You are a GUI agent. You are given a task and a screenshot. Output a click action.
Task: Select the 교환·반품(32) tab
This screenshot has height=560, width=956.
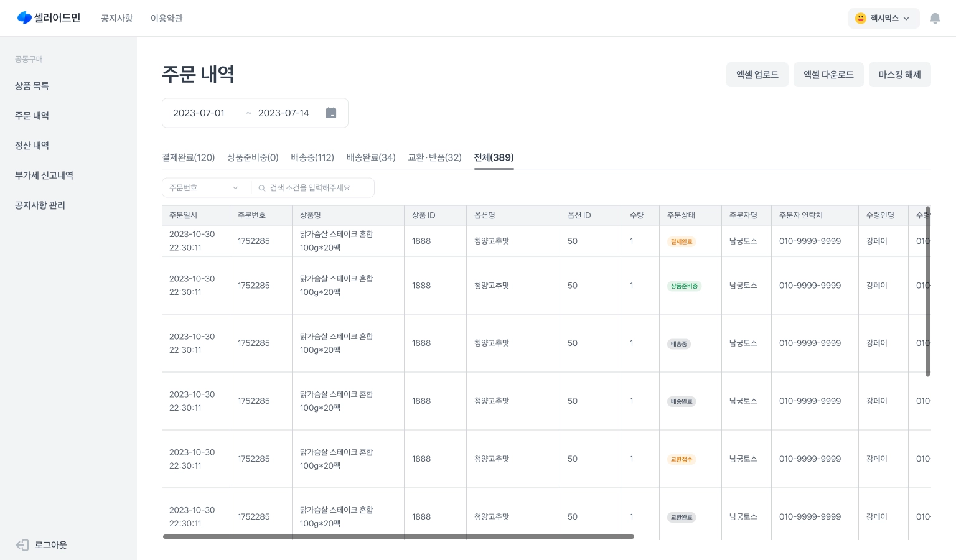coord(434,157)
